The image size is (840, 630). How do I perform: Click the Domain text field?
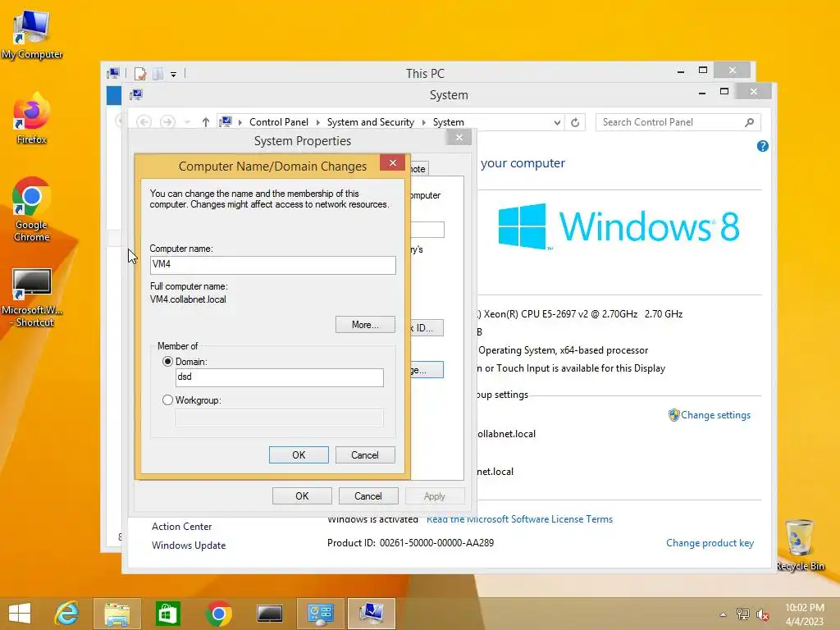(279, 377)
